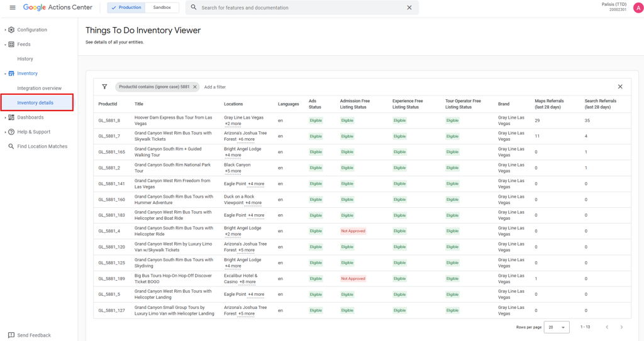Open Integration overview in the sidebar
The height and width of the screenshot is (341, 644).
pos(40,88)
